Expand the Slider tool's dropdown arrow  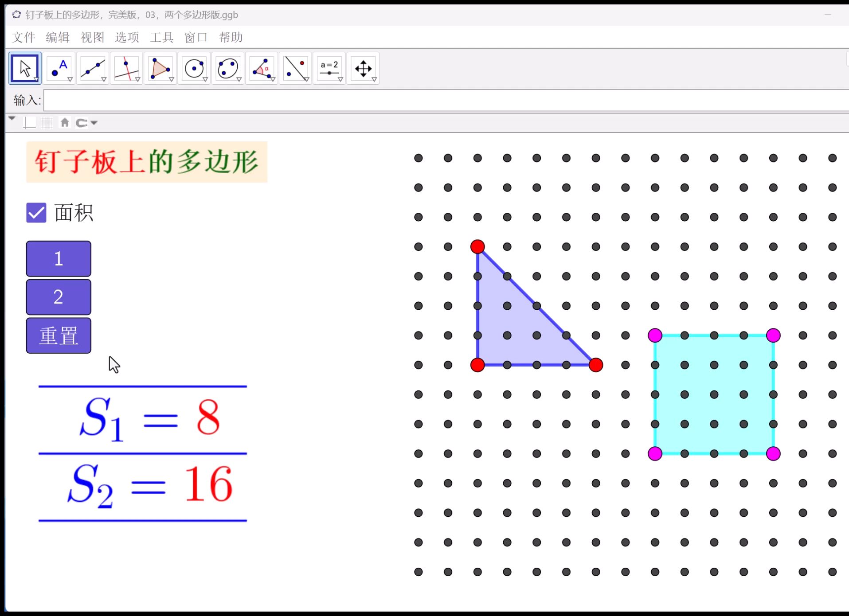click(x=340, y=80)
